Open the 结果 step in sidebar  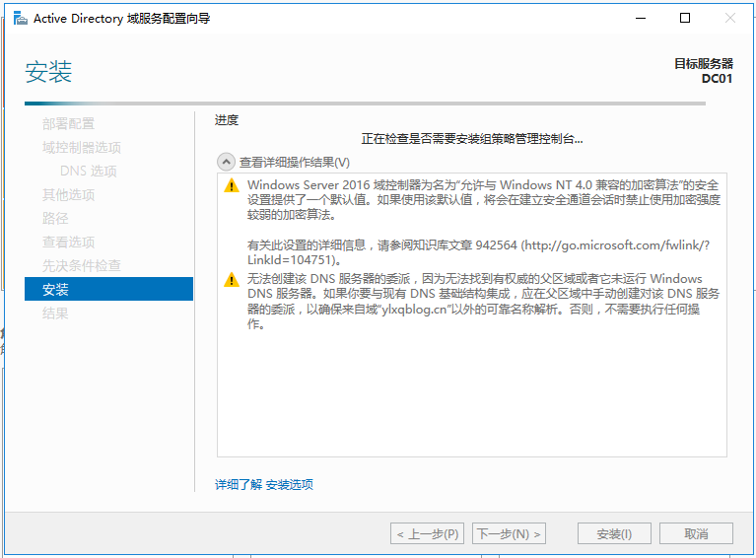coord(55,314)
